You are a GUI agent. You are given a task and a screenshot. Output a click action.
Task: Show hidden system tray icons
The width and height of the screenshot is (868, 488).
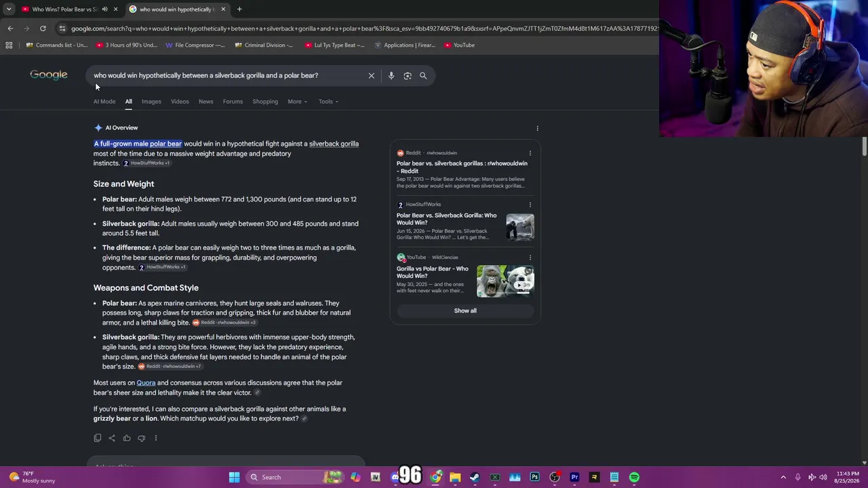(783, 477)
